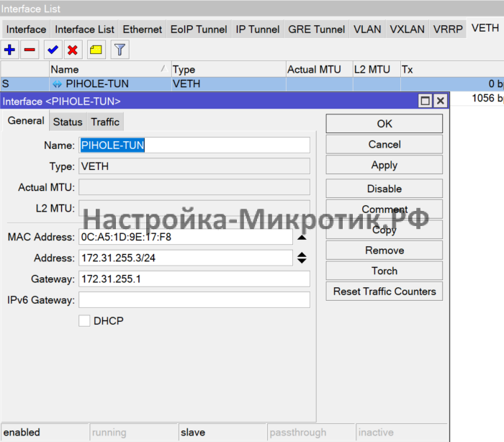Click the read-only Actual MTU field
504x442 pixels.
[x=194, y=187]
